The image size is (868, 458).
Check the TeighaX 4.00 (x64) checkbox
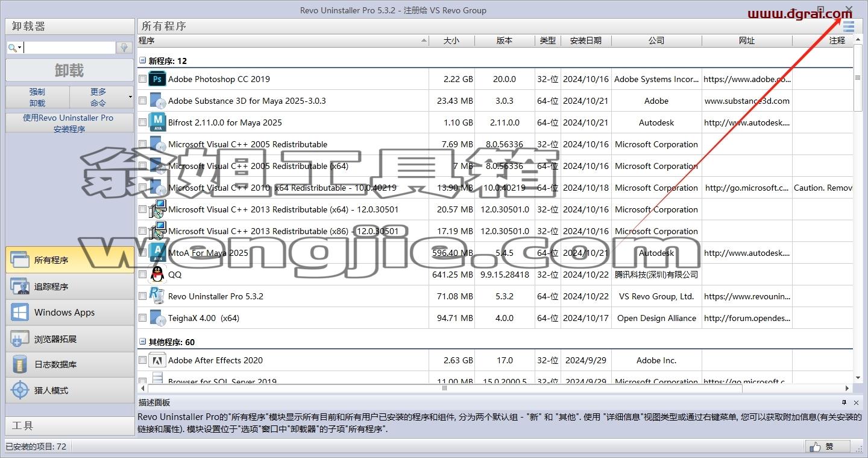[142, 318]
